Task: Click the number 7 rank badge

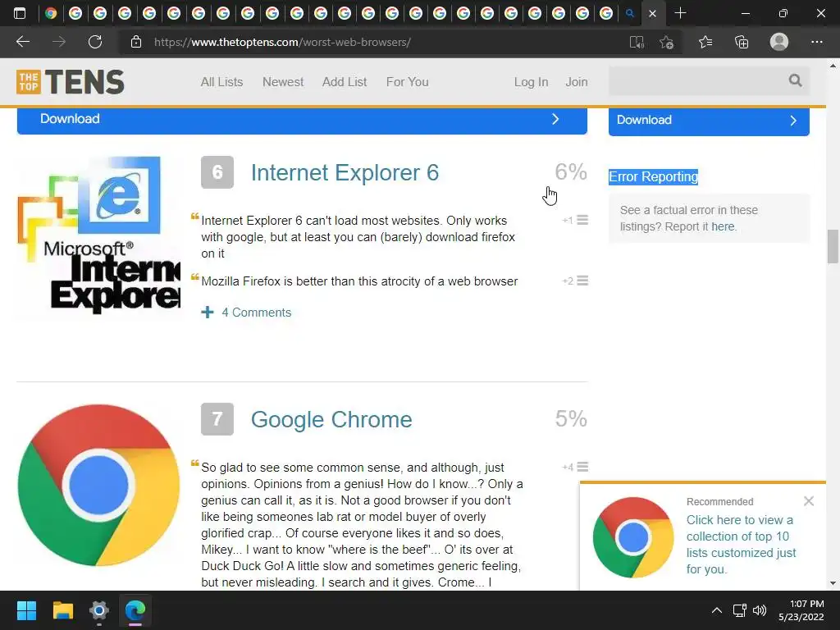Action: click(217, 419)
